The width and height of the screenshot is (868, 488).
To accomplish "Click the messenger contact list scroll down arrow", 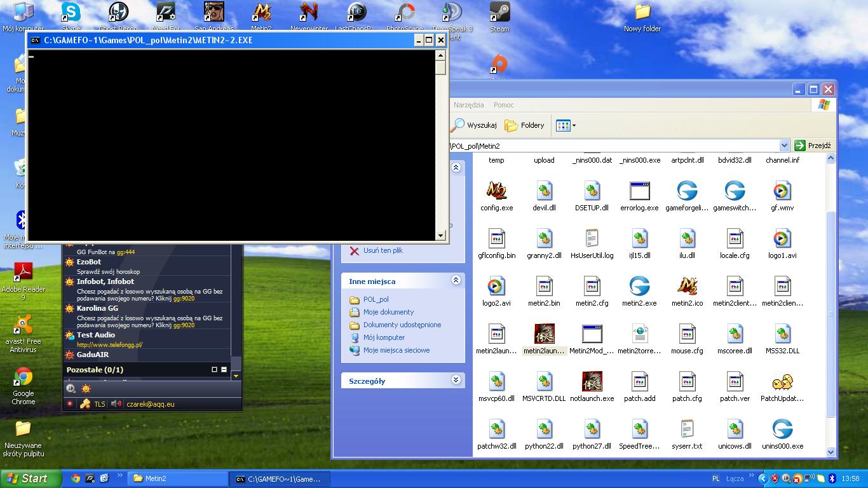I will (x=236, y=376).
